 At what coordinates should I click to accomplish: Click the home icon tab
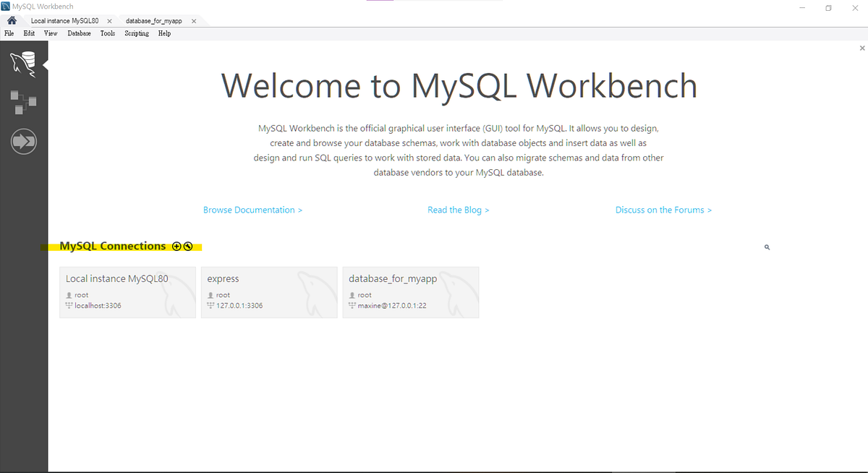coord(10,21)
